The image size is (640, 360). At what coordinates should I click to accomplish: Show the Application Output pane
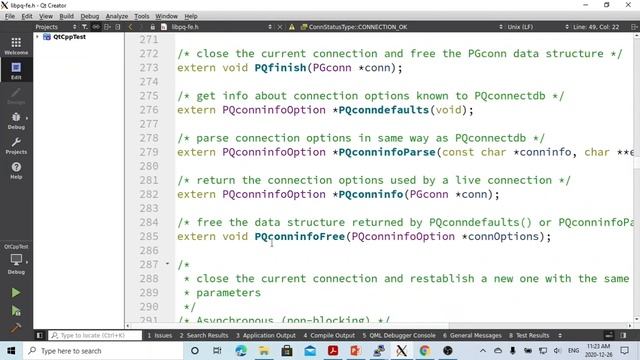point(266,336)
